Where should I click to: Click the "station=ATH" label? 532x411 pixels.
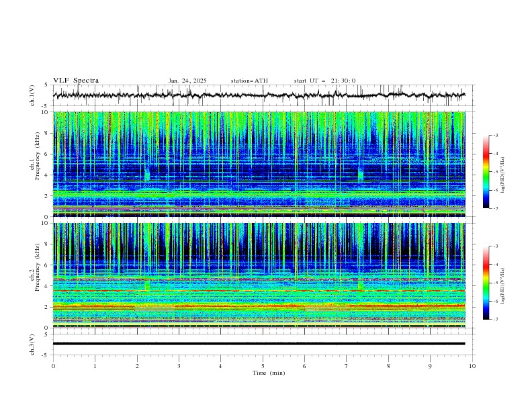click(249, 81)
